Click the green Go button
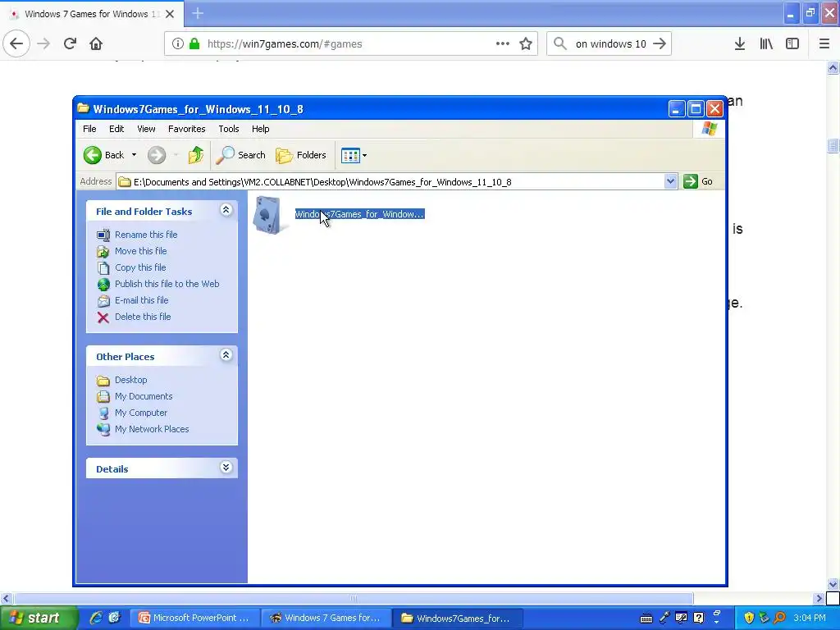This screenshot has height=630, width=840. click(699, 181)
